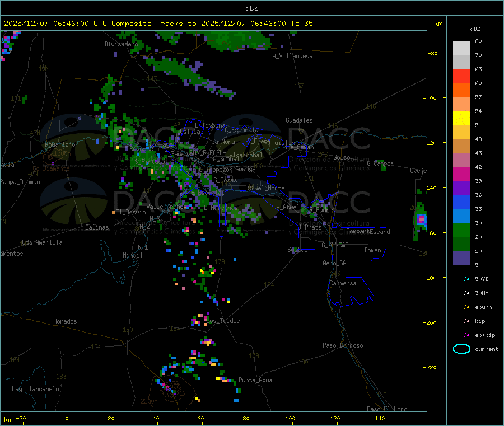
Task: Click the 'Aero_GA' map label
Action: click(335, 263)
